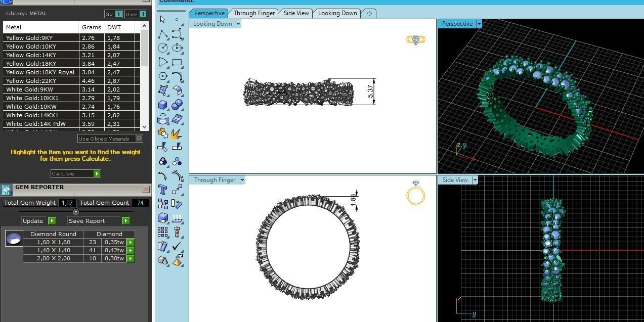
Task: Select the White Gold:14K PdW row
Action: pos(71,124)
